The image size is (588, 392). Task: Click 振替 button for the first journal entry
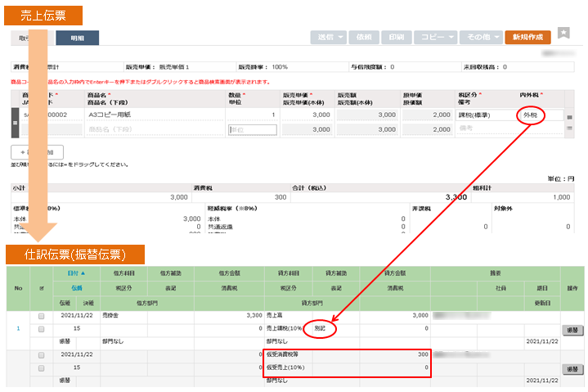point(573,329)
